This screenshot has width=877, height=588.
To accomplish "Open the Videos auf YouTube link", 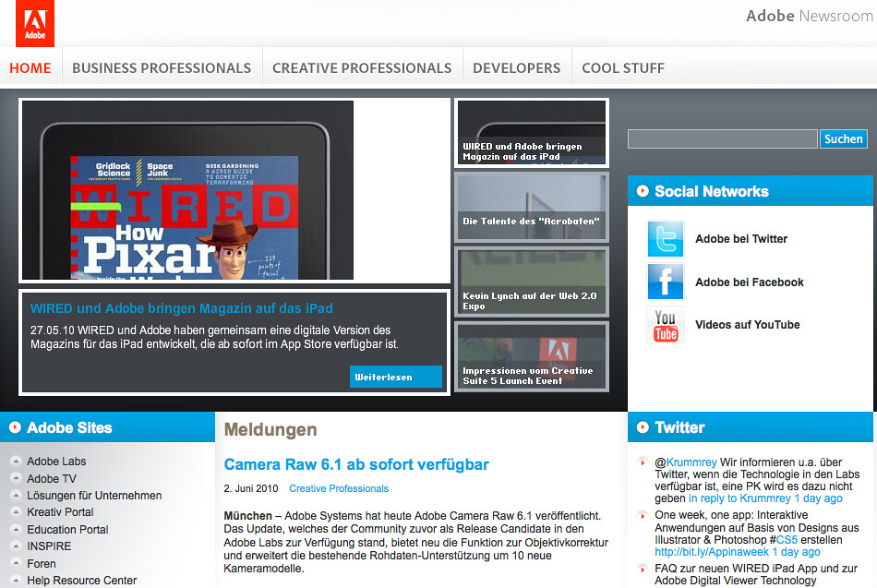I will click(747, 325).
